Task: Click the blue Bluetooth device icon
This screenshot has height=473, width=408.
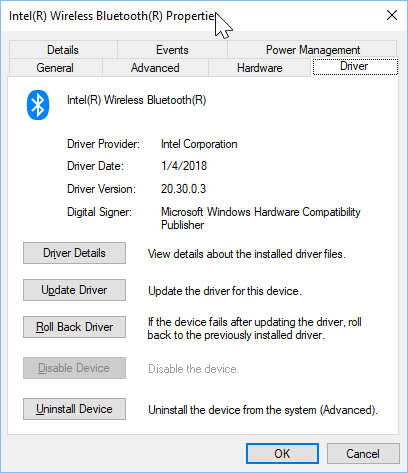Action: [38, 105]
